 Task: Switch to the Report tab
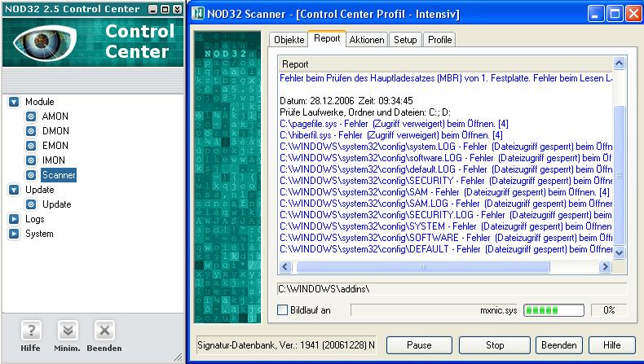327,38
